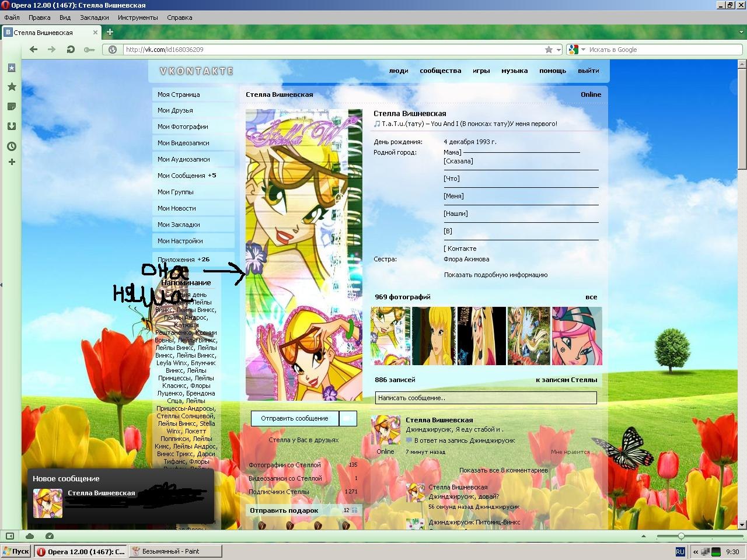Open the Правка menu

click(40, 17)
